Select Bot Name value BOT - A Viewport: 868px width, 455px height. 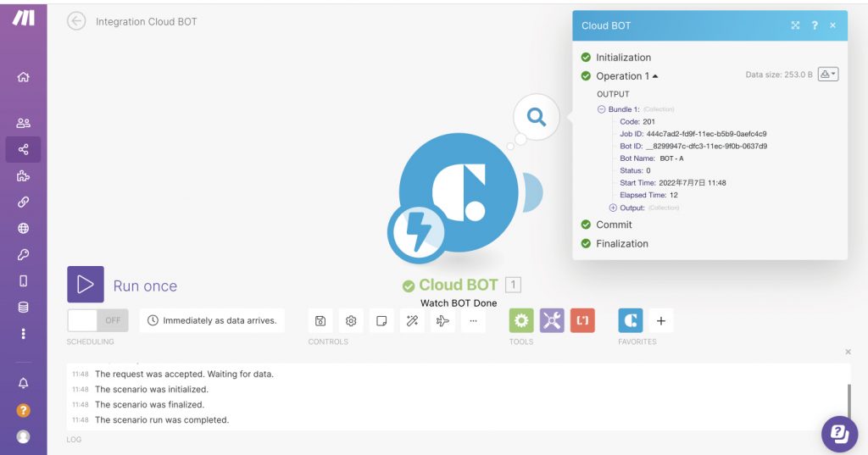[671, 158]
